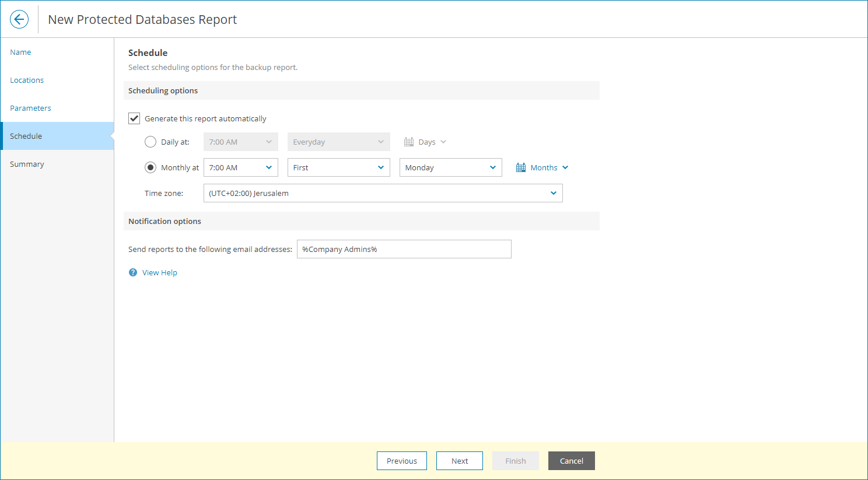Uncheck Generate this report automatically

click(x=134, y=118)
